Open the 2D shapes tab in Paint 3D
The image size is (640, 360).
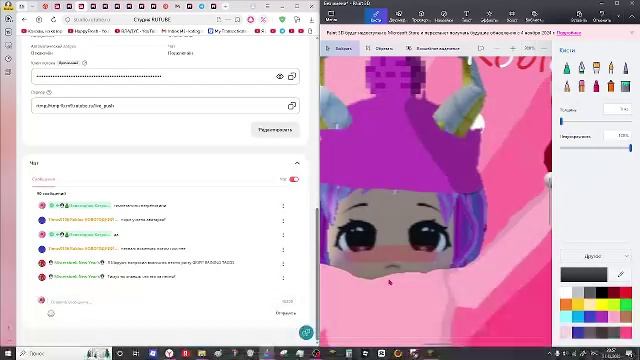(x=398, y=16)
